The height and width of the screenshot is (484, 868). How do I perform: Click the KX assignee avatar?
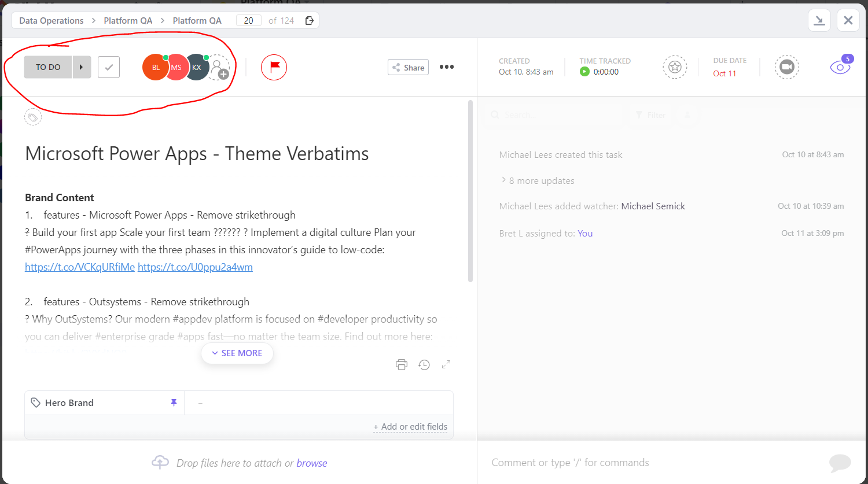tap(197, 67)
